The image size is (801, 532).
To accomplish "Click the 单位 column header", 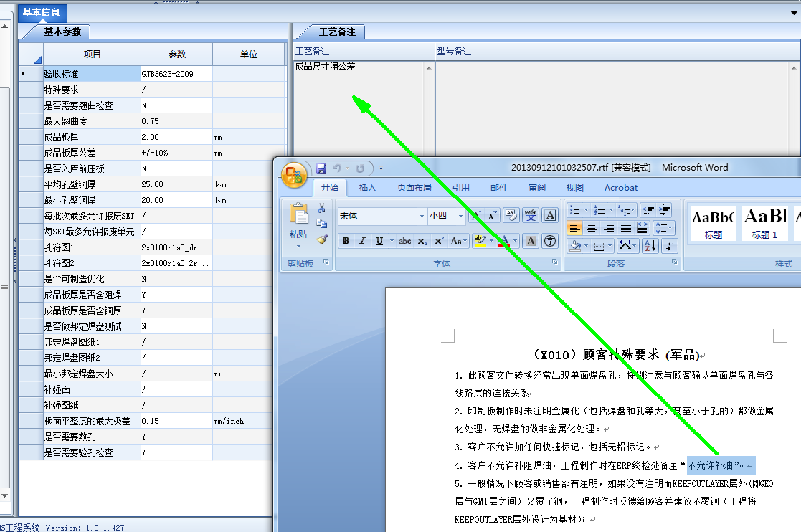I will click(x=249, y=54).
